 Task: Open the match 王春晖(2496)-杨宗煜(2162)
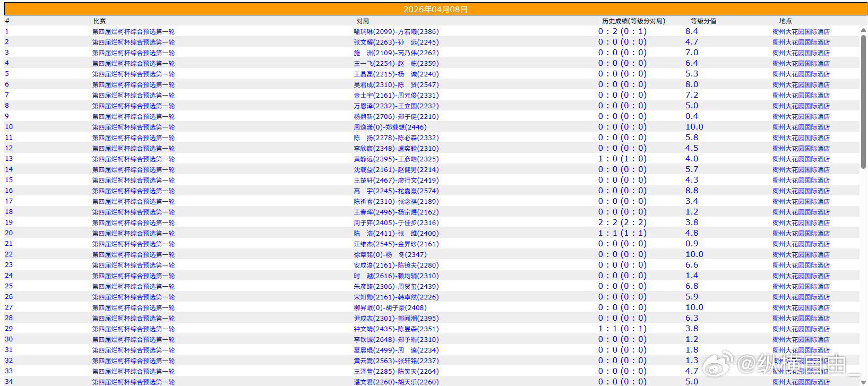[396, 212]
